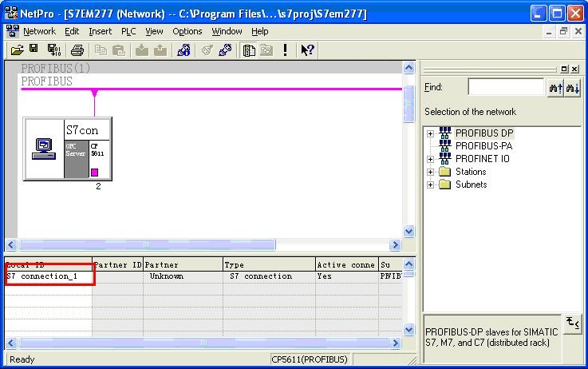Image resolution: width=588 pixels, height=369 pixels.
Task: Toggle the catalog view icon
Action: pos(249,50)
